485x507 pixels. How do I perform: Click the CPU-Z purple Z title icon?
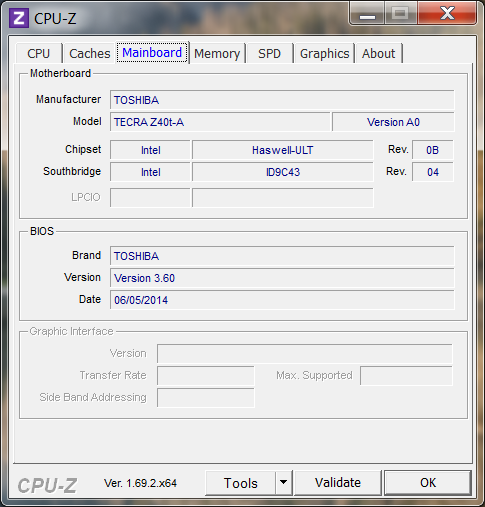click(19, 18)
